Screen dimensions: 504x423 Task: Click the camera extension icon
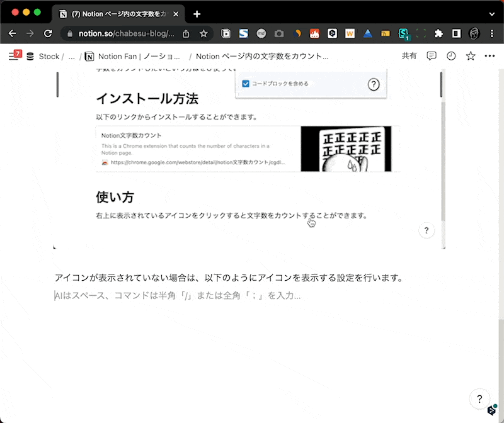coord(279,33)
